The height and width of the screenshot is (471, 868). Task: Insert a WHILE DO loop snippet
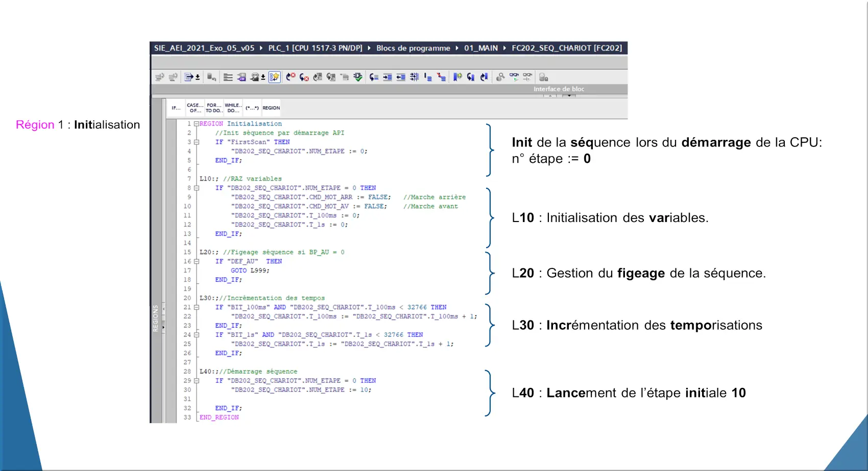point(233,108)
